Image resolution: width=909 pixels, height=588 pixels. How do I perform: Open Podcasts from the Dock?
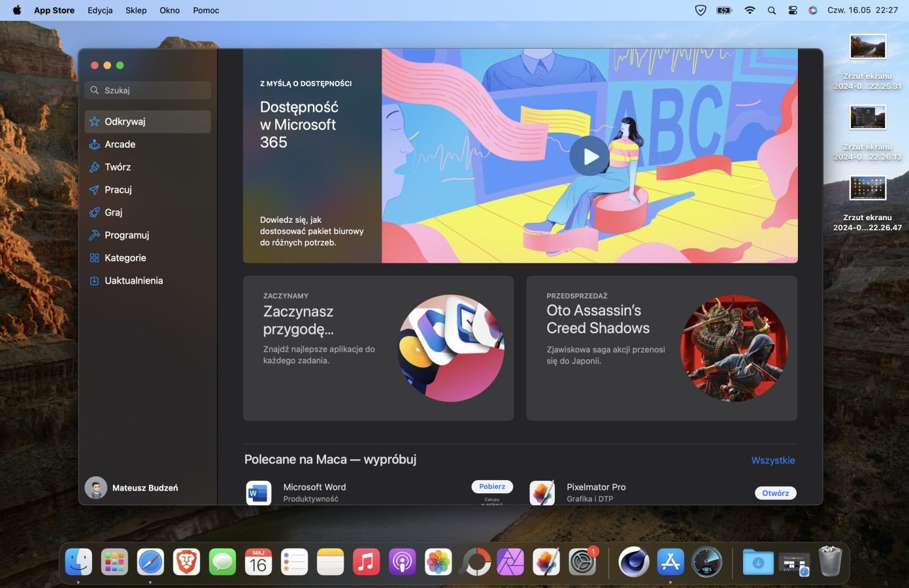tap(402, 562)
